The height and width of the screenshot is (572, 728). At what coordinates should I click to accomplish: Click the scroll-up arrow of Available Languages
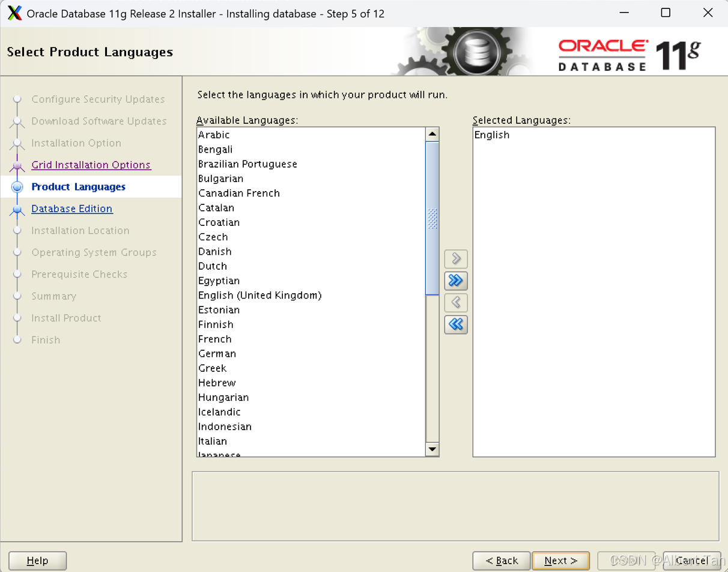[x=432, y=134]
